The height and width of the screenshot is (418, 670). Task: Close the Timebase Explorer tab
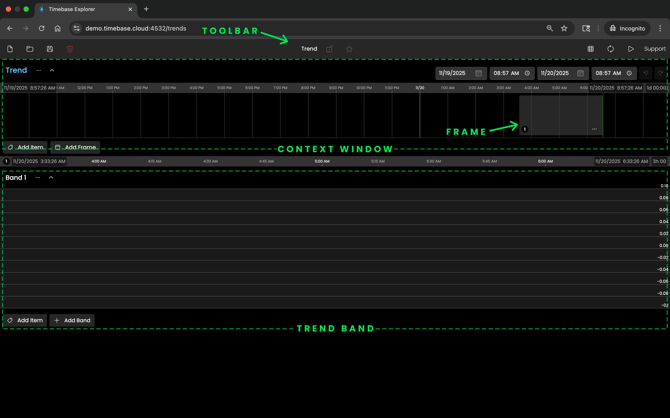130,9
